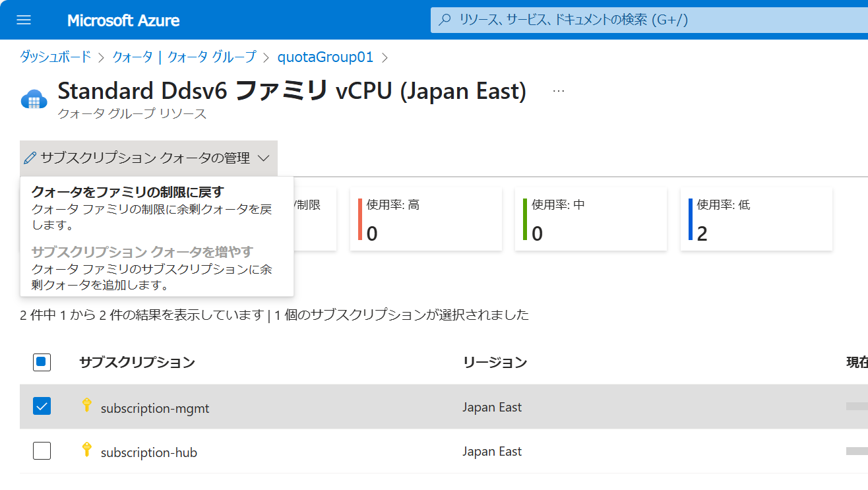Go to ダッシュボード breadcrumb link
The height and width of the screenshot is (490, 868).
pos(55,57)
